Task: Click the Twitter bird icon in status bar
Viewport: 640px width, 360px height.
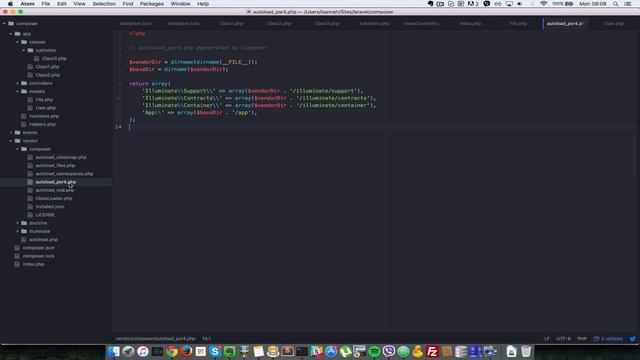Action: point(633,338)
